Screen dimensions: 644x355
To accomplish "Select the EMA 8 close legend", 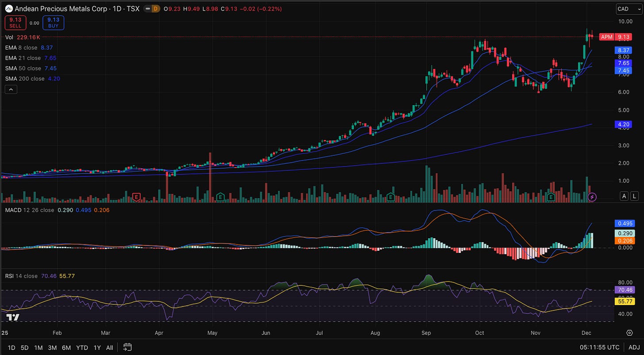I will (x=29, y=48).
